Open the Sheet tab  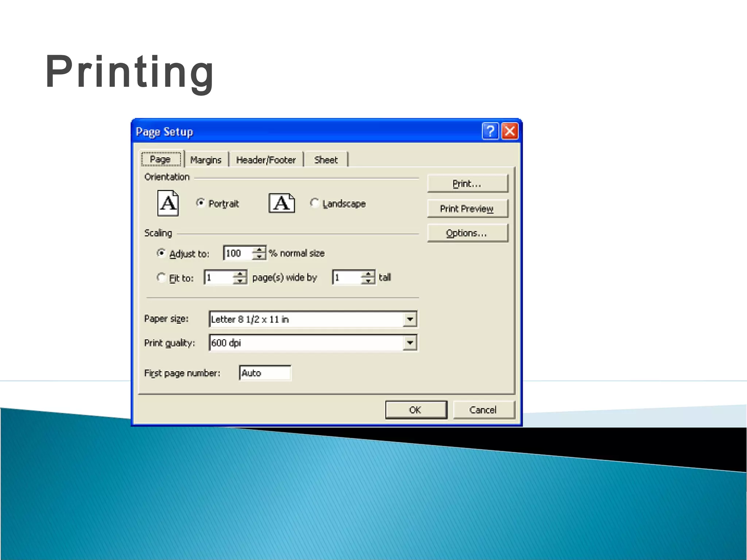coord(326,160)
